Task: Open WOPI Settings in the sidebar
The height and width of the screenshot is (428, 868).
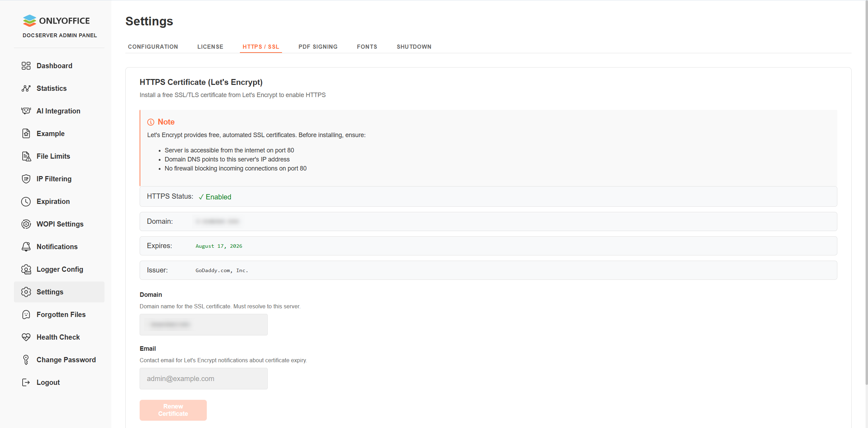Action: coord(60,224)
